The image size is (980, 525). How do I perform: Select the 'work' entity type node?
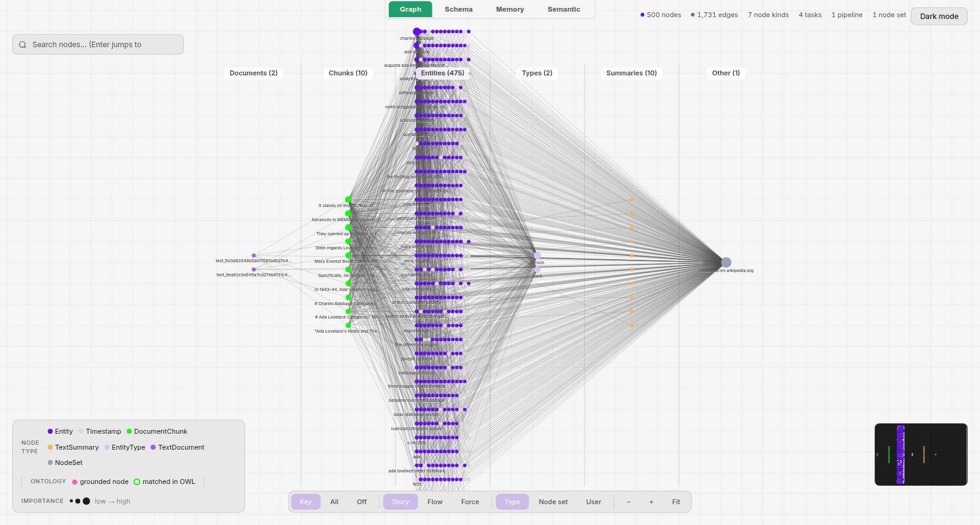click(x=537, y=270)
